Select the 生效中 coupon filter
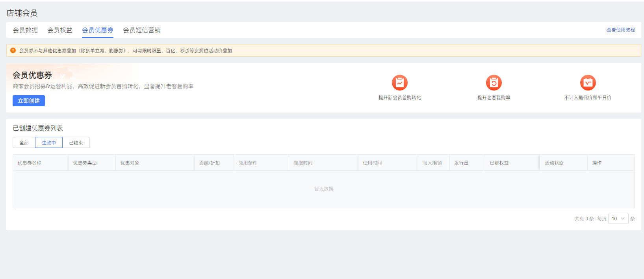The image size is (644, 279). point(49,143)
